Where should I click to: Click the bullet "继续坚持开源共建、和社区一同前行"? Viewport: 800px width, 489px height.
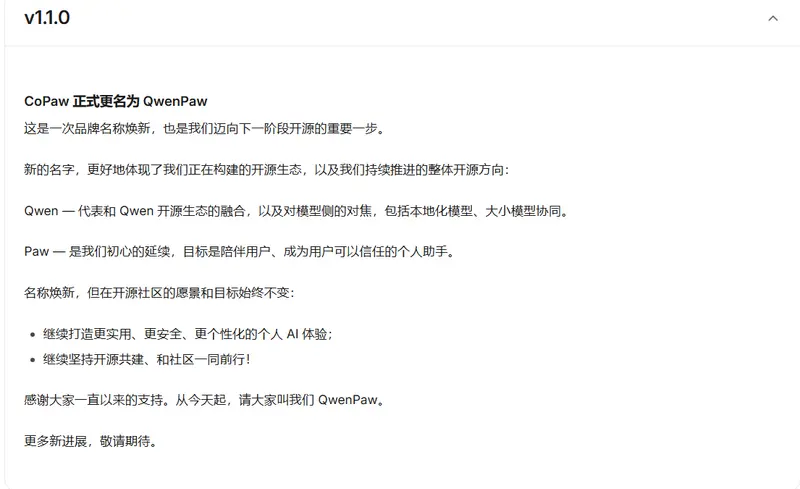tap(147, 360)
